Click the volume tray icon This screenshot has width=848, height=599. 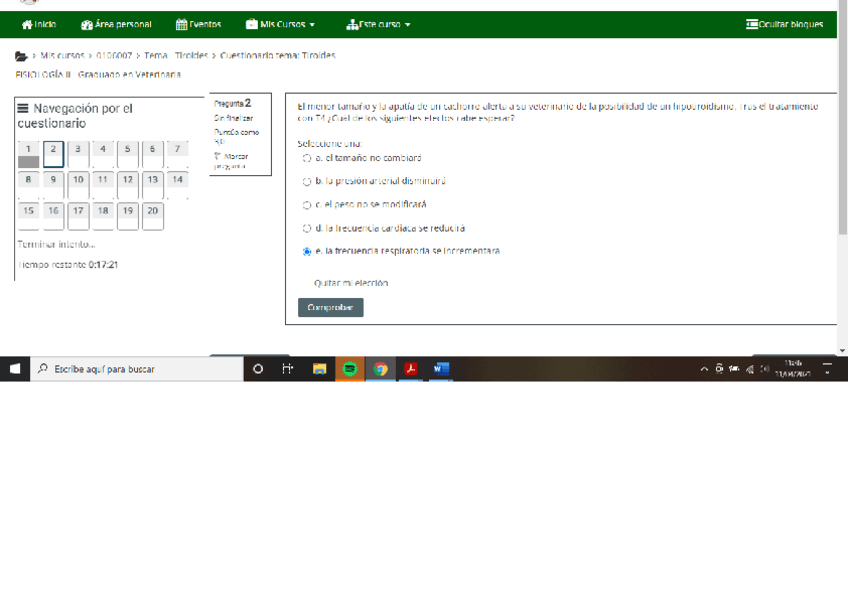[765, 369]
